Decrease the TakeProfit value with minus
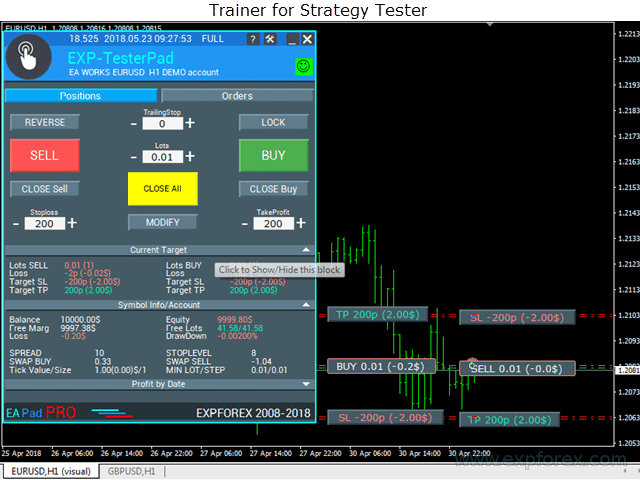The width and height of the screenshot is (640, 480). click(x=244, y=224)
